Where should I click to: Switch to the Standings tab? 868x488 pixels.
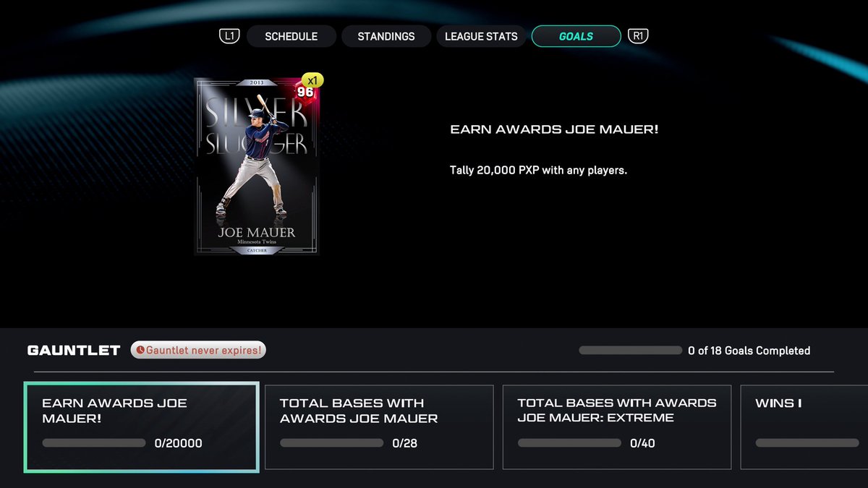point(386,36)
